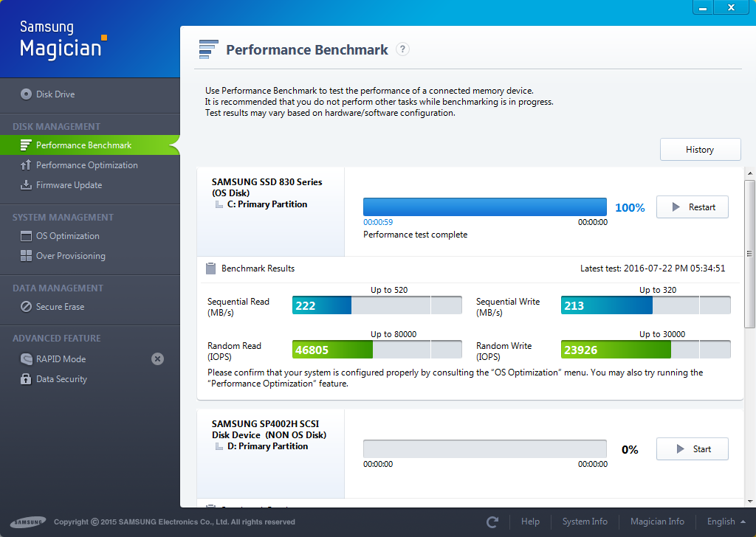Click the OS Optimization window icon

pyautogui.click(x=26, y=236)
